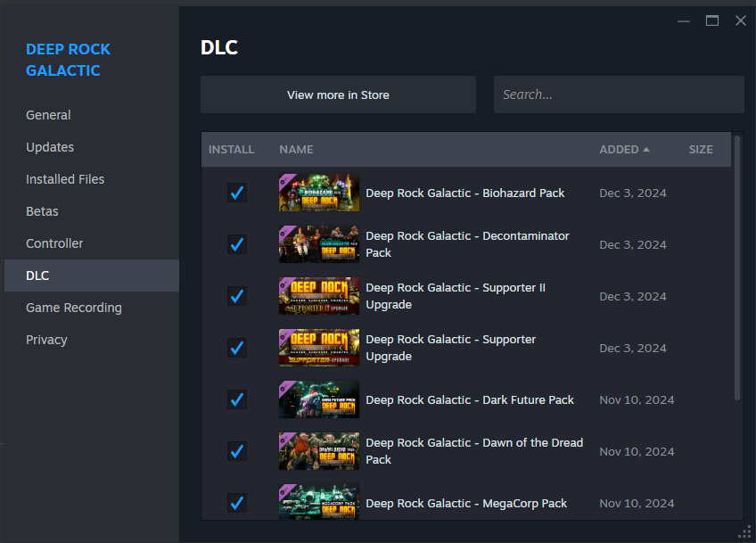Click the MegaCorp Pack thumbnail image
756x543 pixels.
[x=319, y=503]
